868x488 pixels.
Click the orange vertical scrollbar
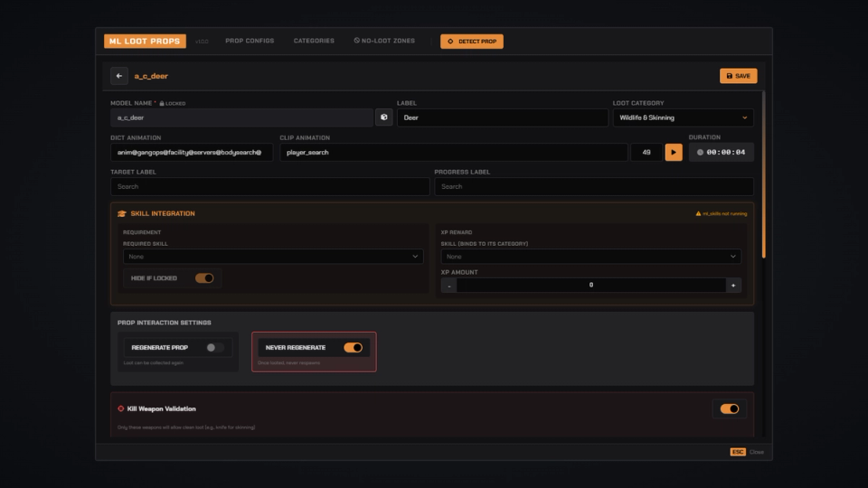click(763, 174)
